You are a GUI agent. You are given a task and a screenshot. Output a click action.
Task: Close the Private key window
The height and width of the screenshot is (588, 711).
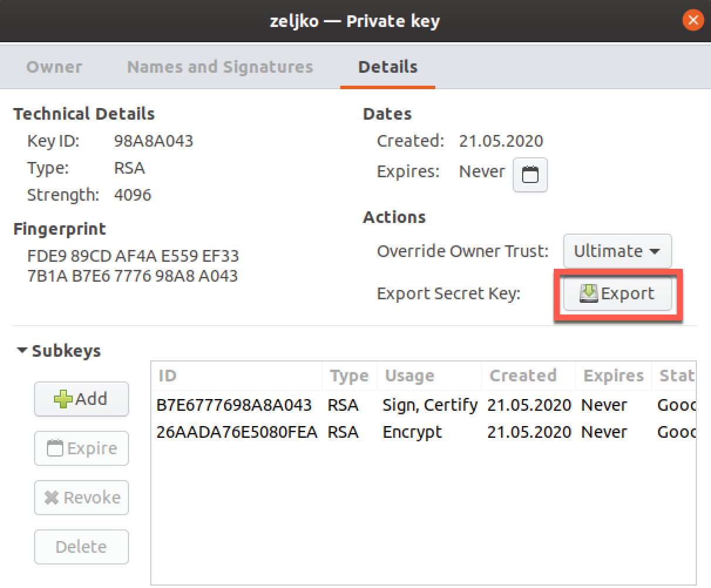[x=693, y=21]
